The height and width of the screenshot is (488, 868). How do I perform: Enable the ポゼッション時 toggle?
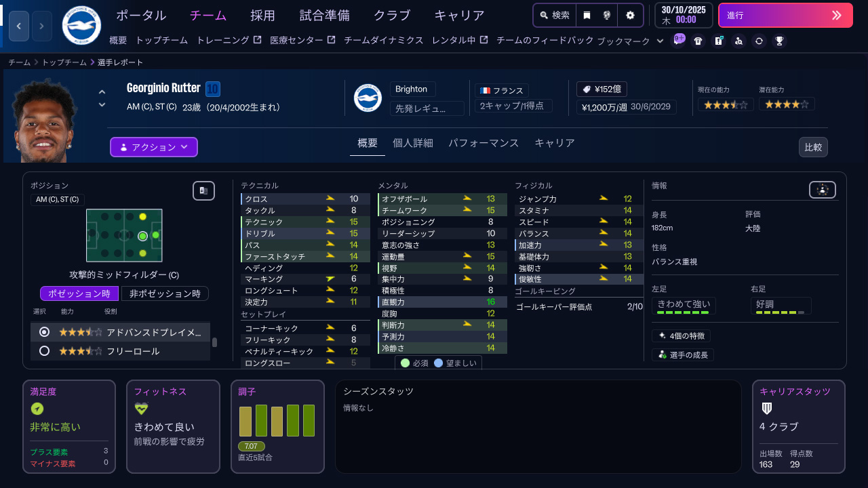coord(79,293)
